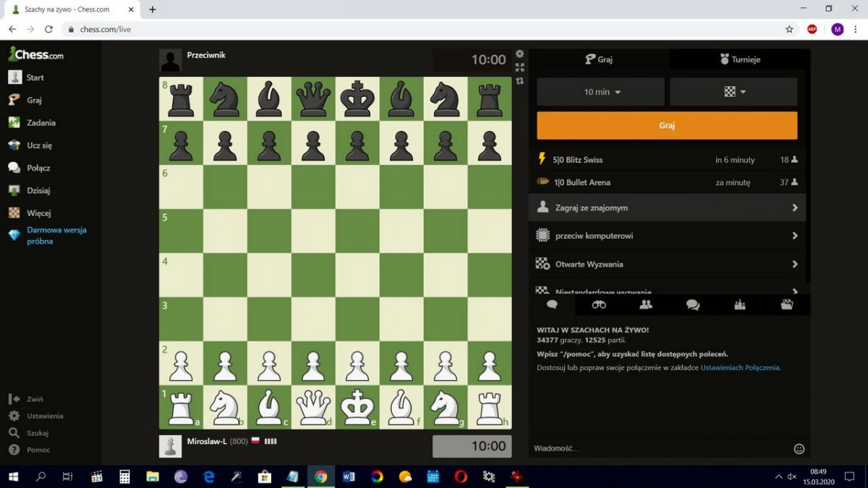Click the opponent avatar placeholder
Image resolution: width=868 pixels, height=488 pixels.
pyautogui.click(x=171, y=60)
